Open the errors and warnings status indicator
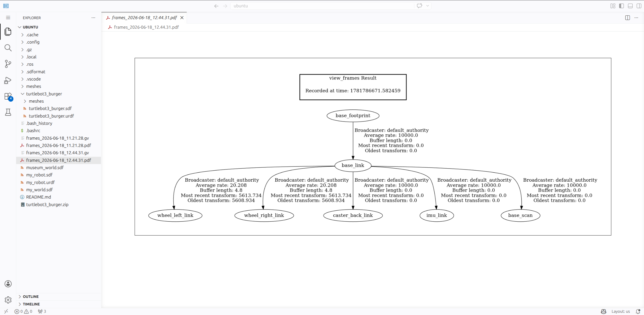The width and height of the screenshot is (644, 315). click(23, 311)
